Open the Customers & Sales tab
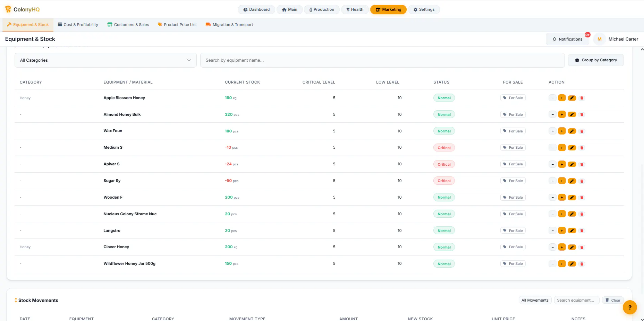The width and height of the screenshot is (644, 321). [128, 25]
